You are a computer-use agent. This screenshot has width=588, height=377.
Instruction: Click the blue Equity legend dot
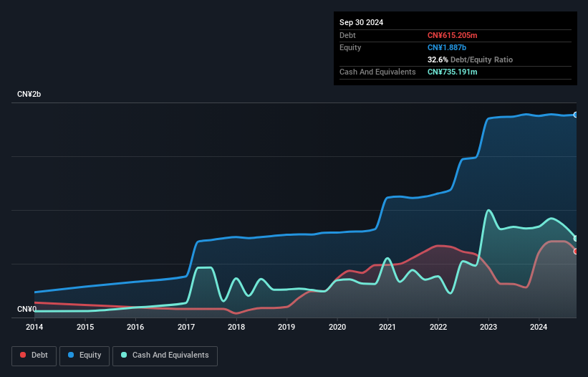[x=71, y=355]
